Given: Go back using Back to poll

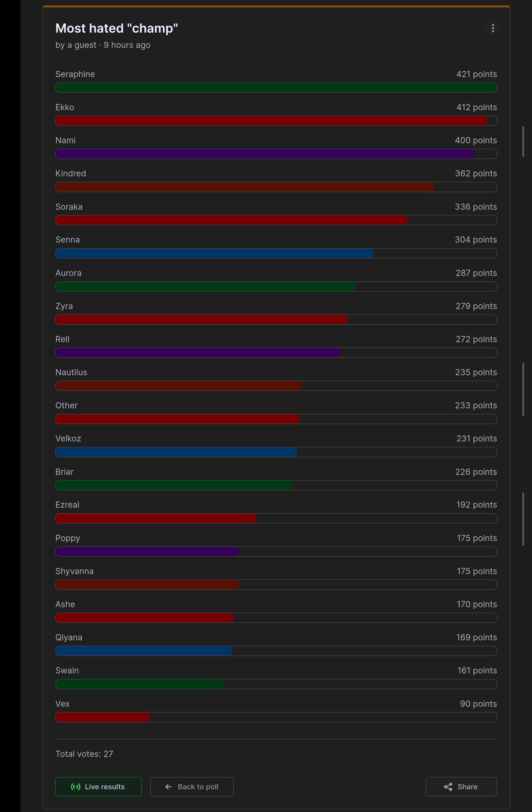Looking at the screenshot, I should tap(192, 786).
